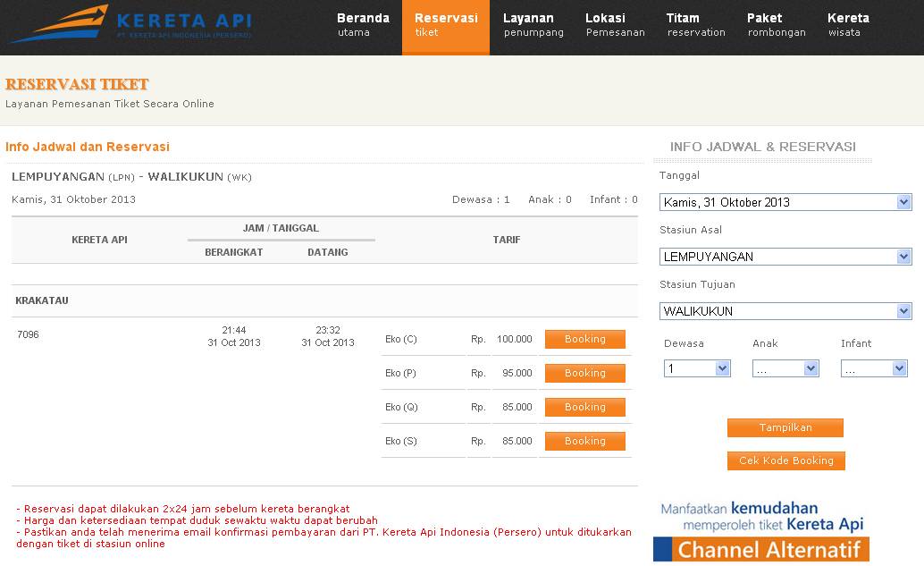Screen dimensions: 924x566
Task: Click the KERETA API column header
Action: 99,240
